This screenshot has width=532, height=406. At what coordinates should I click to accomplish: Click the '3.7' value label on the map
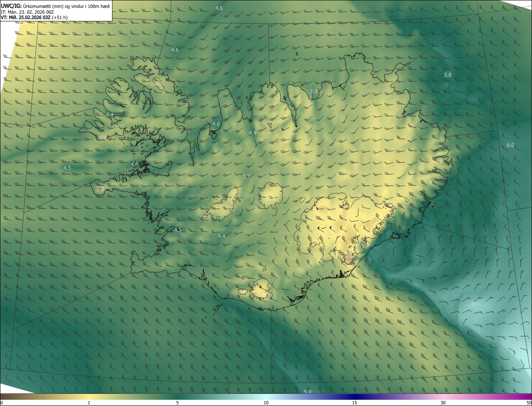point(246,176)
